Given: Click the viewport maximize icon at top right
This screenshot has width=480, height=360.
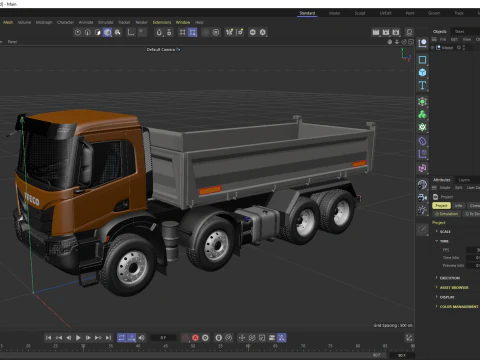Looking at the screenshot, I should [411, 42].
